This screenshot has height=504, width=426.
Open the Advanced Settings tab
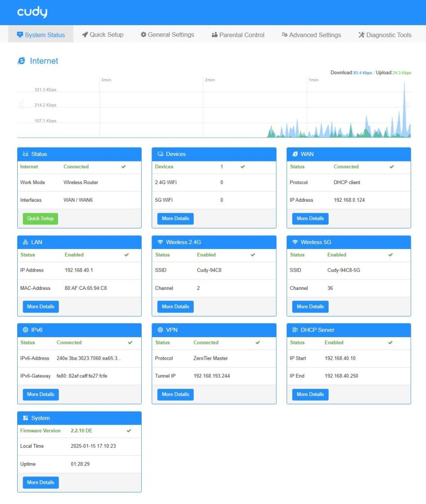click(311, 35)
